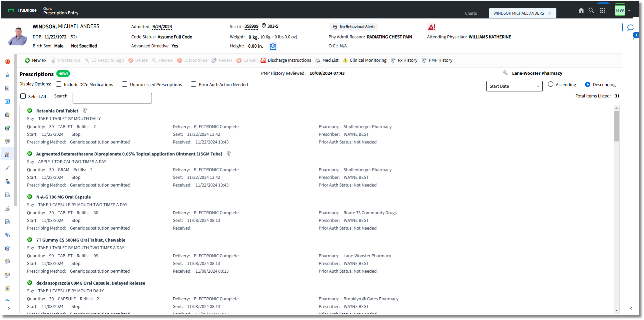Click green check on 7T Gummy ES row
Viewport: 644px width, 320px height.
click(30, 240)
